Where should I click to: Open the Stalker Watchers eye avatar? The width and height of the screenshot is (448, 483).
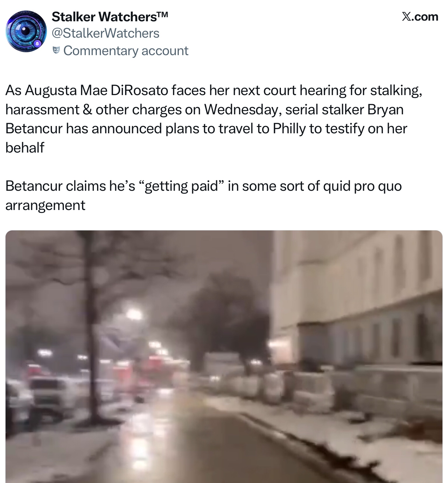pyautogui.click(x=26, y=32)
